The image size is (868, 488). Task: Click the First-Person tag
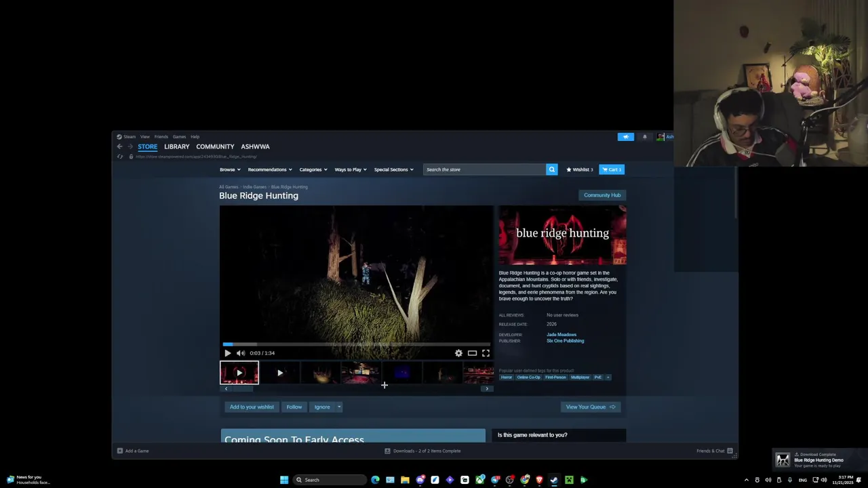[555, 378]
